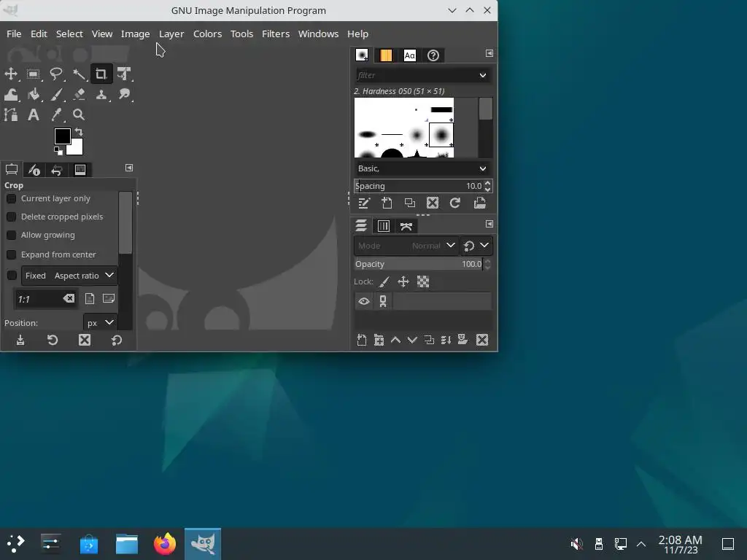
Task: Open the File menu
Action: pyautogui.click(x=14, y=34)
